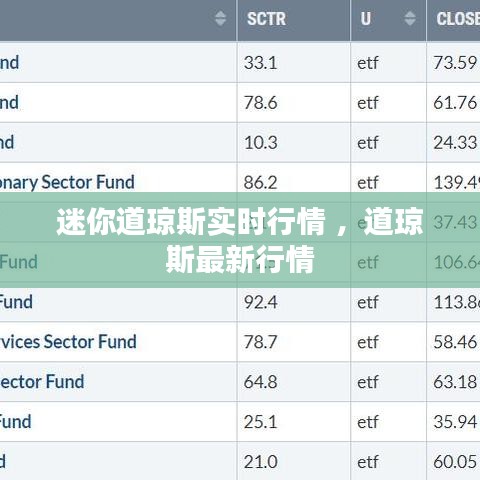Select the close price 63.18 cell
The height and width of the screenshot is (480, 480).
pos(454,382)
